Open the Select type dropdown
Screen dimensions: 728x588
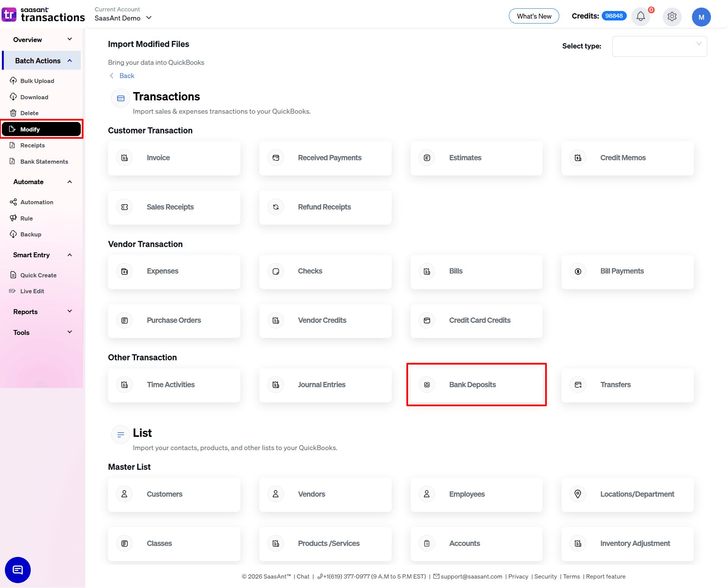point(659,46)
